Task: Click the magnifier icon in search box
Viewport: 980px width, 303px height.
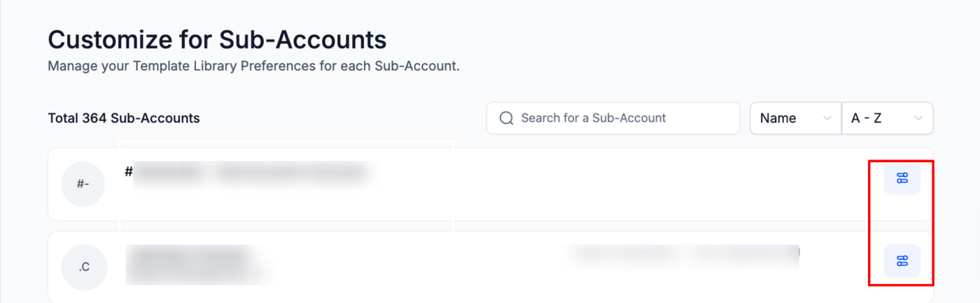Action: pyautogui.click(x=506, y=118)
